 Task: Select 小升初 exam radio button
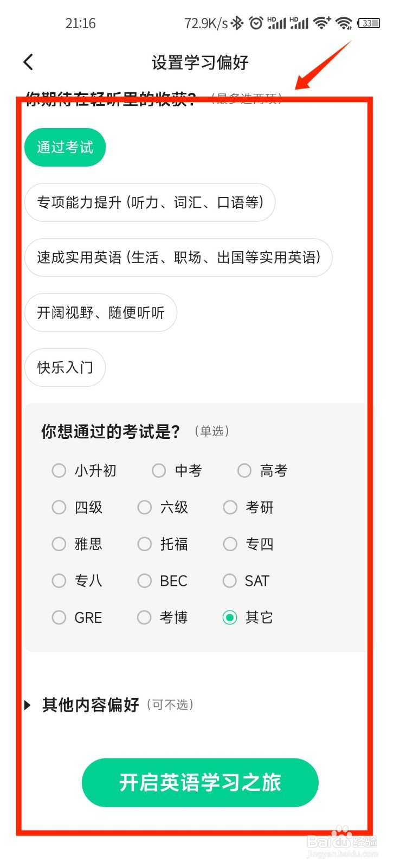pyautogui.click(x=59, y=470)
